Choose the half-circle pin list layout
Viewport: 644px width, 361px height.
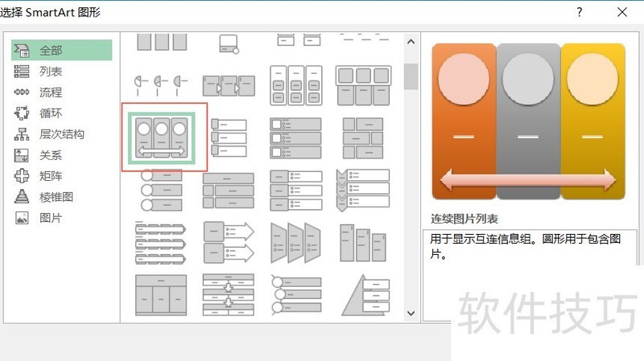tap(161, 85)
